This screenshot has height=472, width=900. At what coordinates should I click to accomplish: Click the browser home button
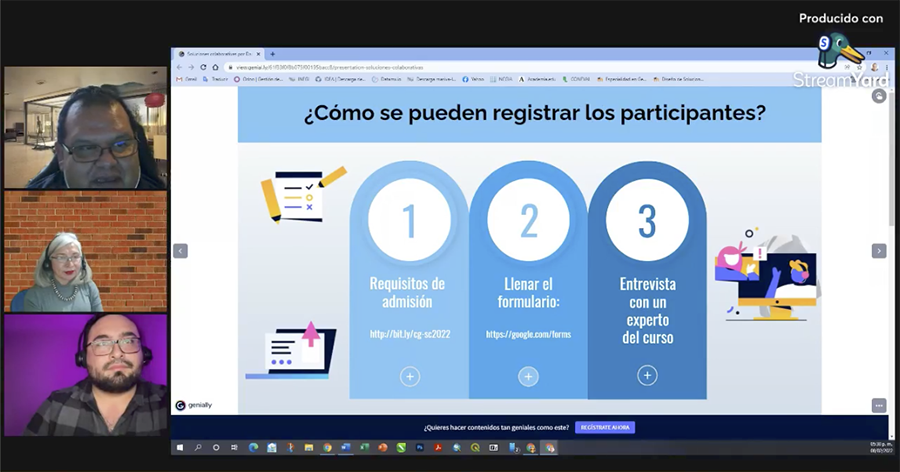coord(215,67)
